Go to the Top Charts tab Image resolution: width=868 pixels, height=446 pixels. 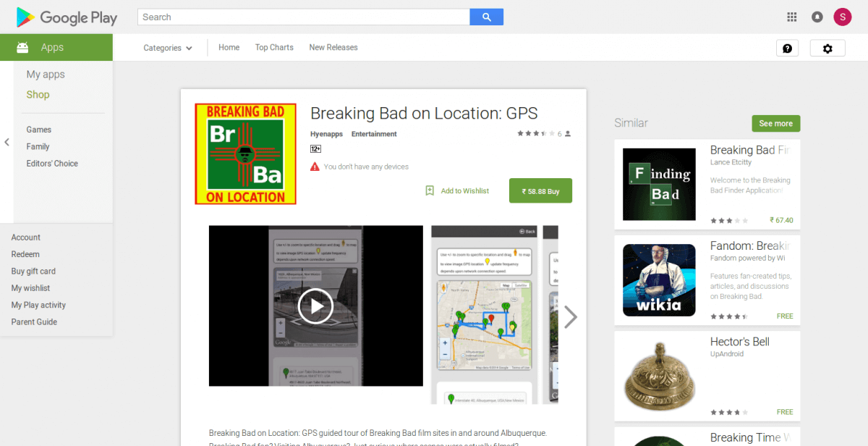pyautogui.click(x=274, y=47)
